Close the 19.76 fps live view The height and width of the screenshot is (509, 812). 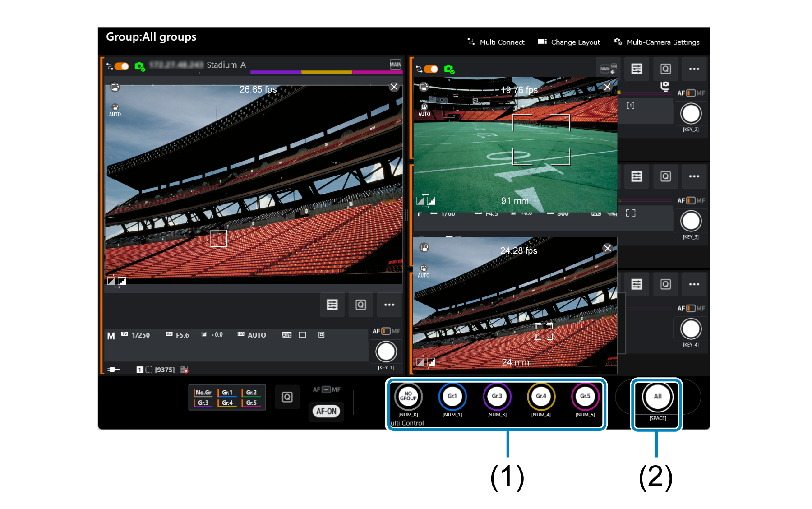[607, 87]
